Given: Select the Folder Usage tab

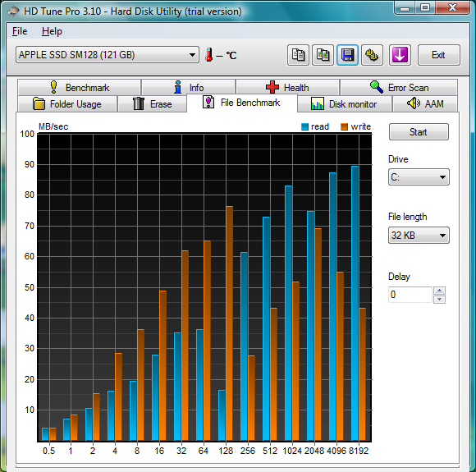Looking at the screenshot, I should 67,104.
